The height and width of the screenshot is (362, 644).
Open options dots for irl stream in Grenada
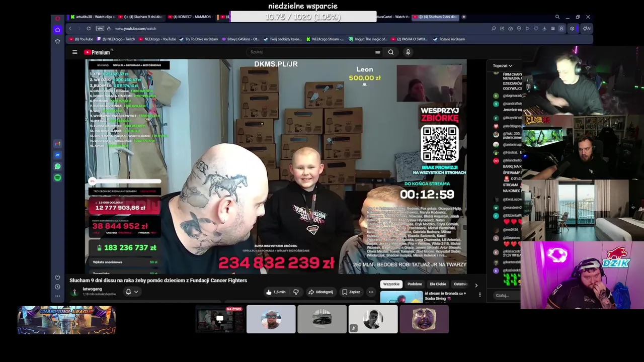(479, 295)
